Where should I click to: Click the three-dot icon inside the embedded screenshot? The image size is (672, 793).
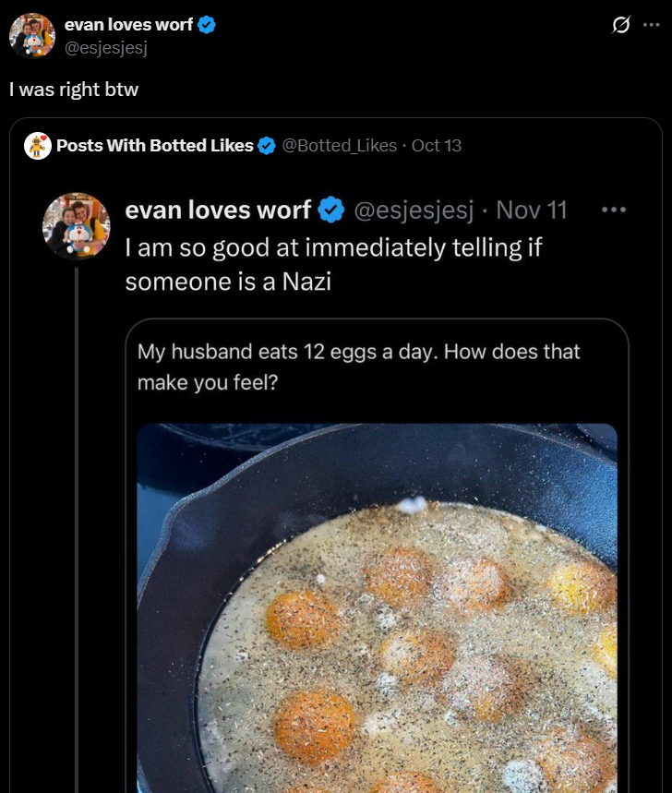click(x=614, y=210)
